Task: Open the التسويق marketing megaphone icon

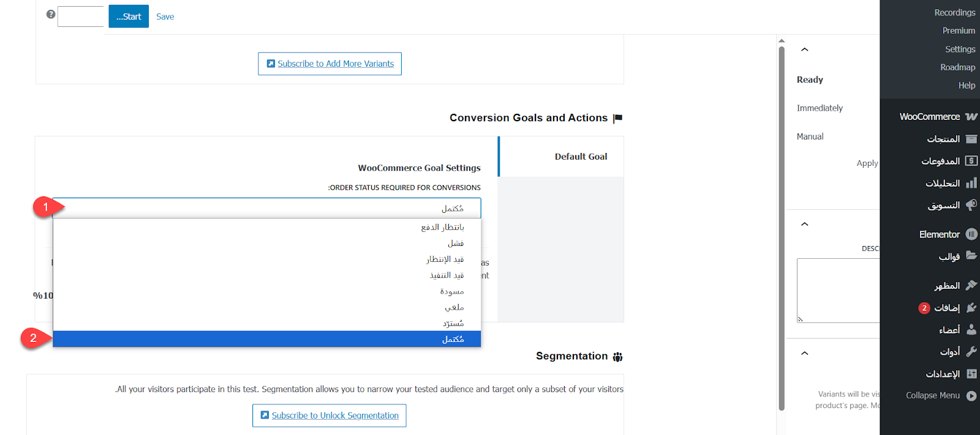Action: tap(971, 205)
